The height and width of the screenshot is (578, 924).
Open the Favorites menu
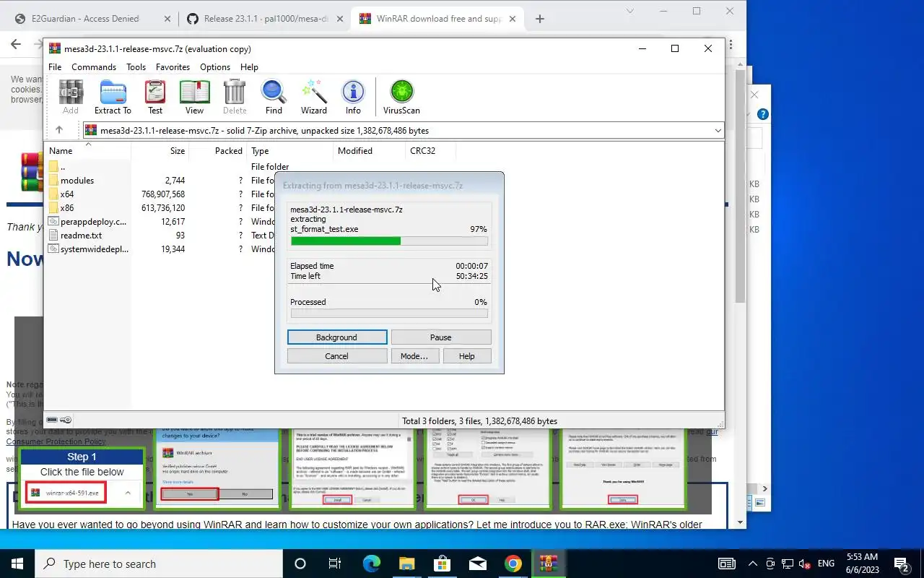pyautogui.click(x=173, y=66)
